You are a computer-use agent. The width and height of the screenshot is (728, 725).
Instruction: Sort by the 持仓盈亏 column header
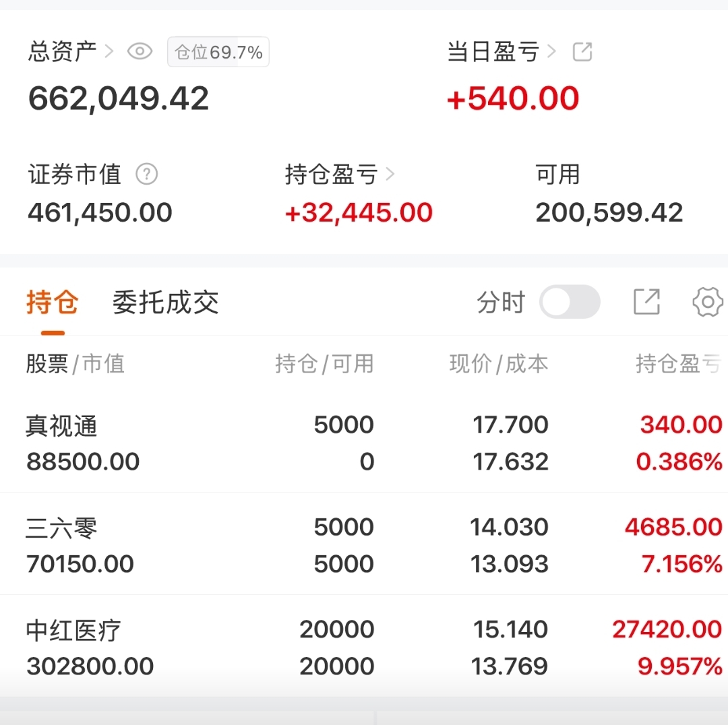click(x=677, y=364)
